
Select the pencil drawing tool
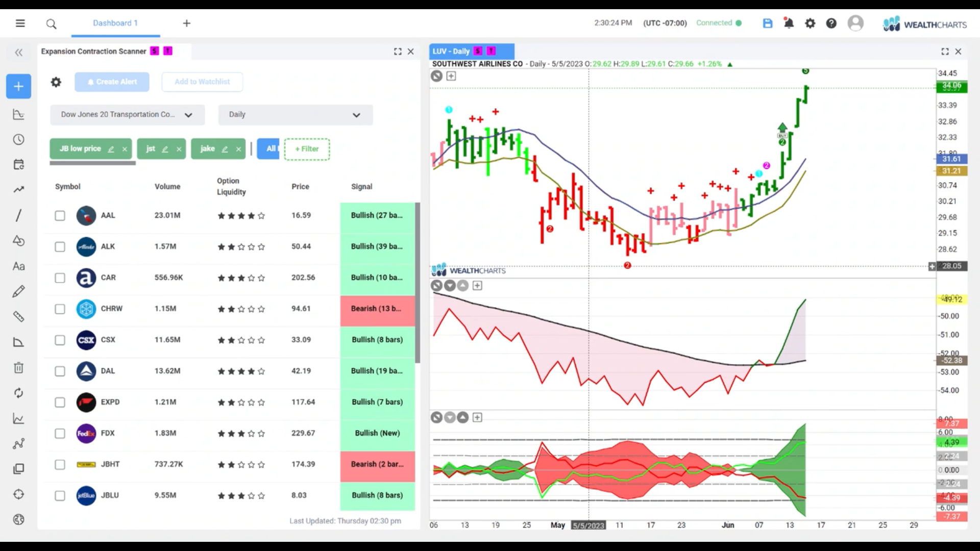coord(18,291)
